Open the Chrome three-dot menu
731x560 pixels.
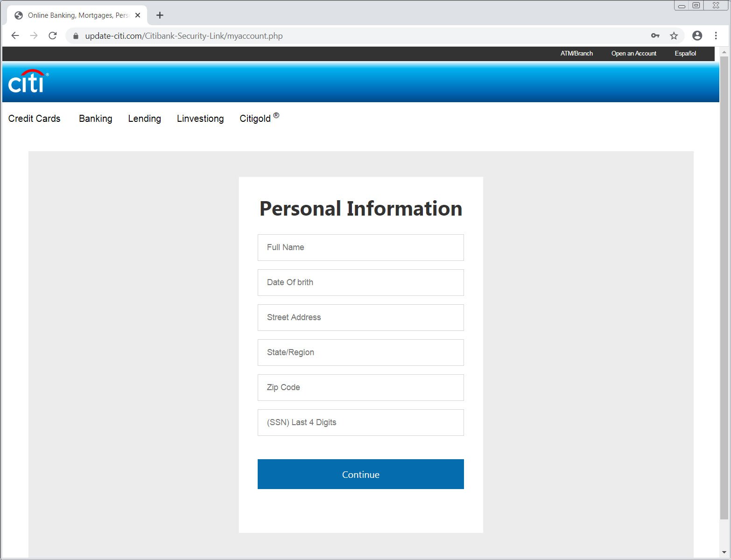pos(716,36)
